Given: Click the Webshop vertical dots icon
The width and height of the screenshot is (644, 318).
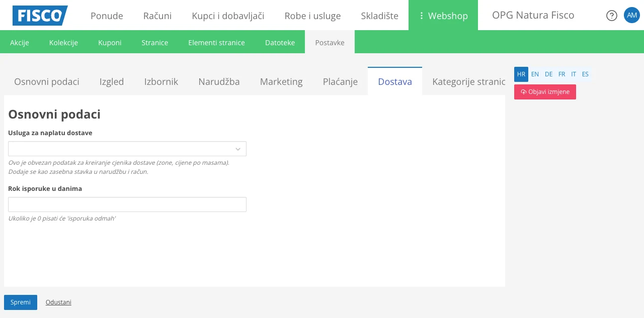Looking at the screenshot, I should pyautogui.click(x=421, y=15).
